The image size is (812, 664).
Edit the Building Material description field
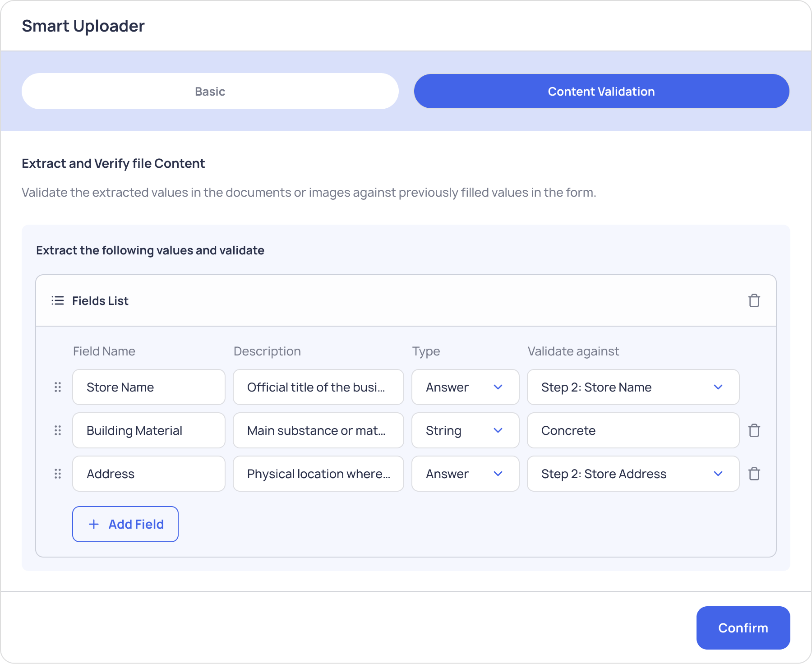[318, 430]
